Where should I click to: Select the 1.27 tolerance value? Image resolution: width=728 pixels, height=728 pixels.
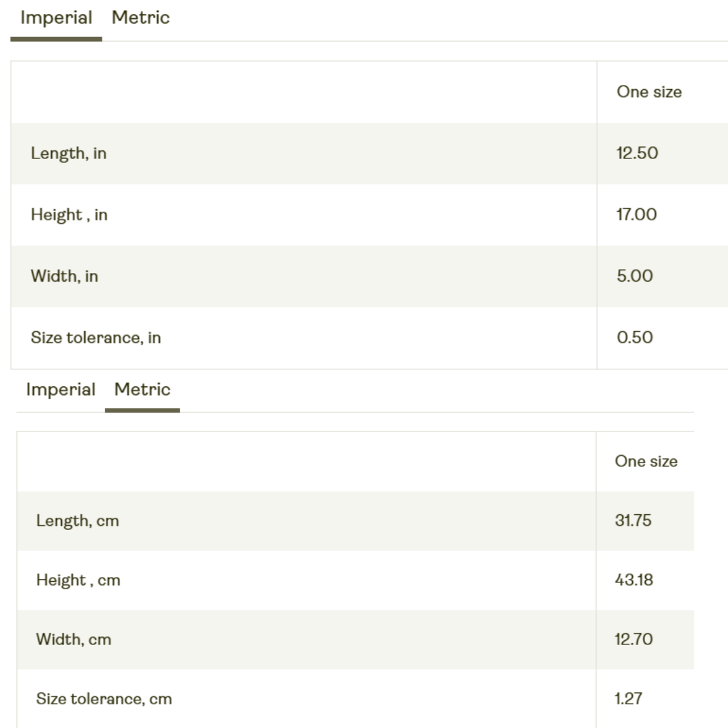(x=629, y=699)
